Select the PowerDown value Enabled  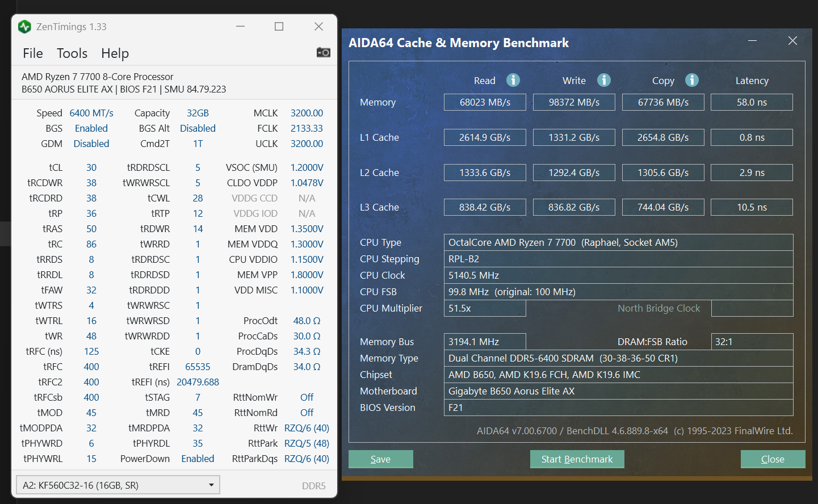198,459
